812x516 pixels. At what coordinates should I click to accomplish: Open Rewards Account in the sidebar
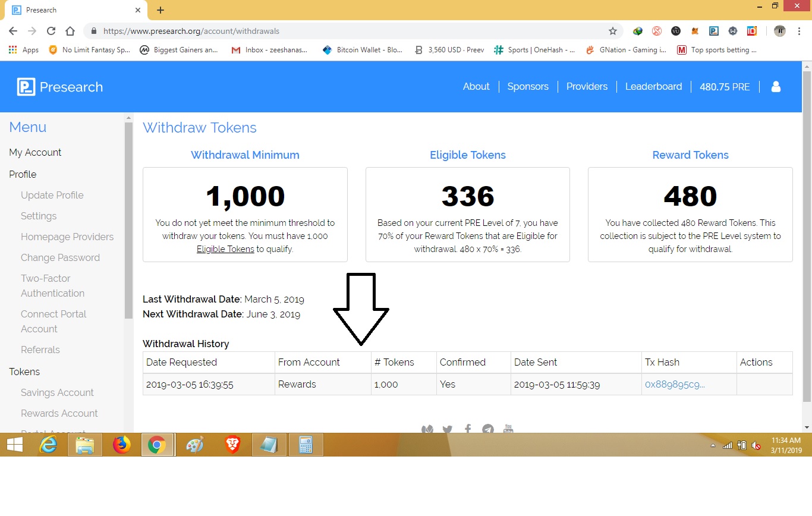pos(59,413)
